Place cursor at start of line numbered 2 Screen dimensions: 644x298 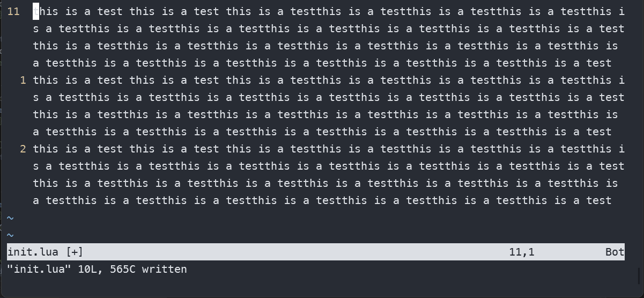coord(34,149)
